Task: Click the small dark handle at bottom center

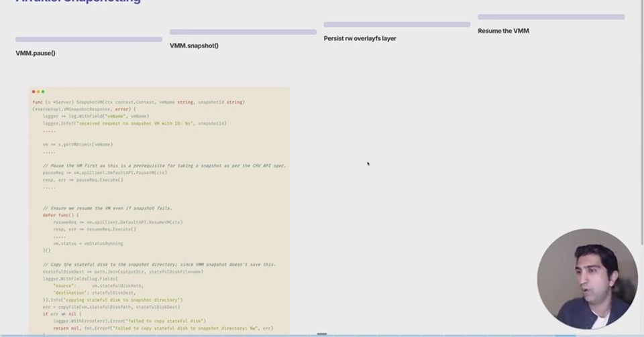Action: point(322,334)
